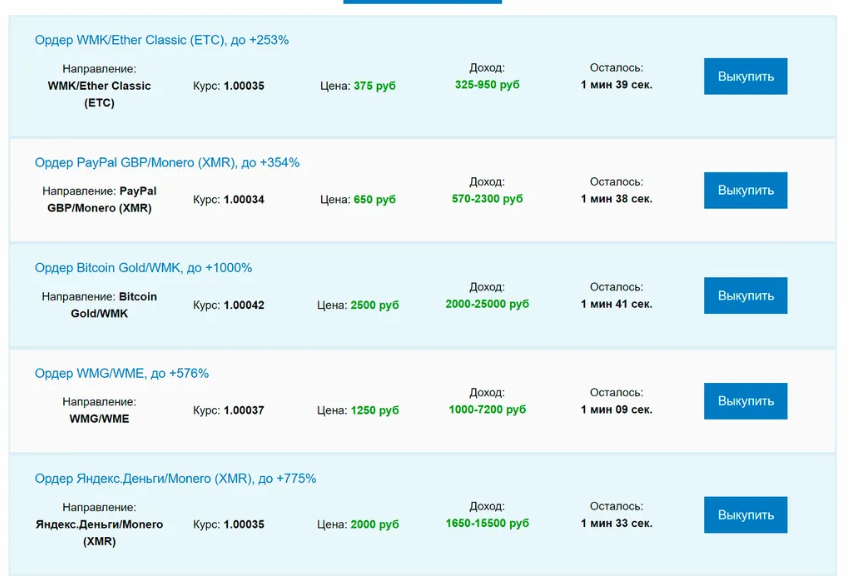Click Выкупить for WMK/Ether Classic order
The width and height of the screenshot is (853, 583).
click(x=745, y=76)
